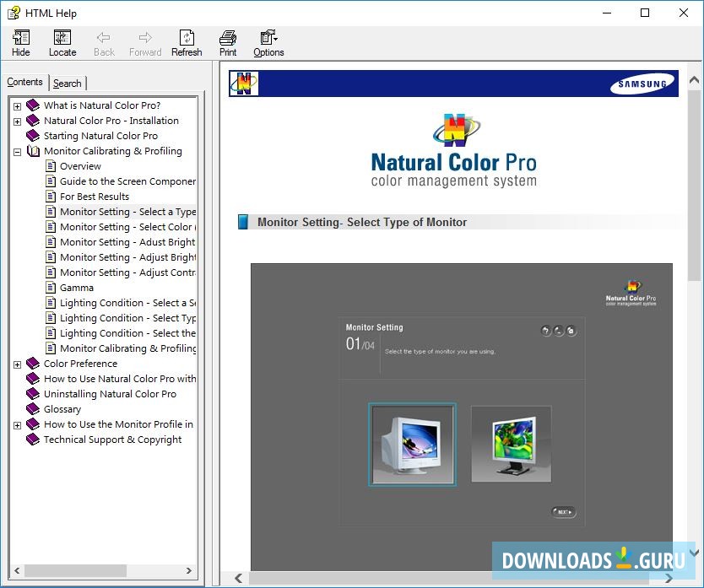Screen dimensions: 704x588
Task: Expand Natural Color Pro - Installation node
Action: 17,121
